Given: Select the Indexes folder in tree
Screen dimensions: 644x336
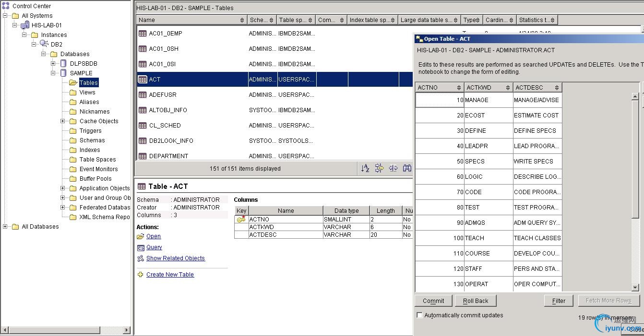Looking at the screenshot, I should pos(90,150).
